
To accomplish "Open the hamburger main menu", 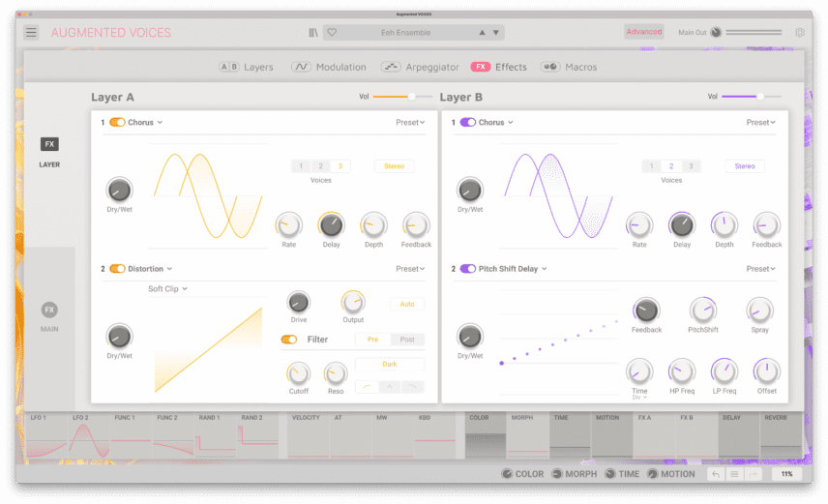I will [31, 33].
